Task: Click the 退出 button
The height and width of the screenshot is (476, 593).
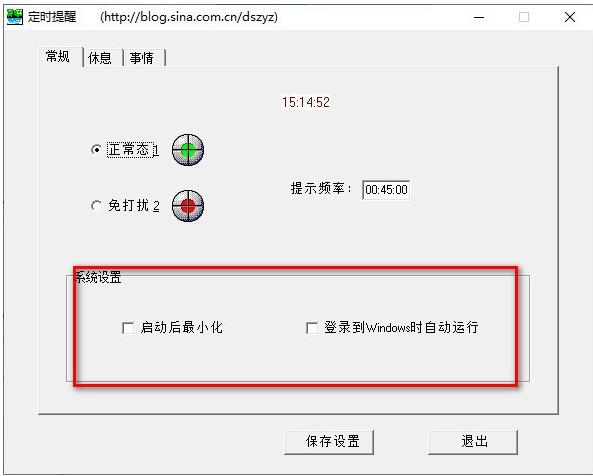Action: coord(473,442)
